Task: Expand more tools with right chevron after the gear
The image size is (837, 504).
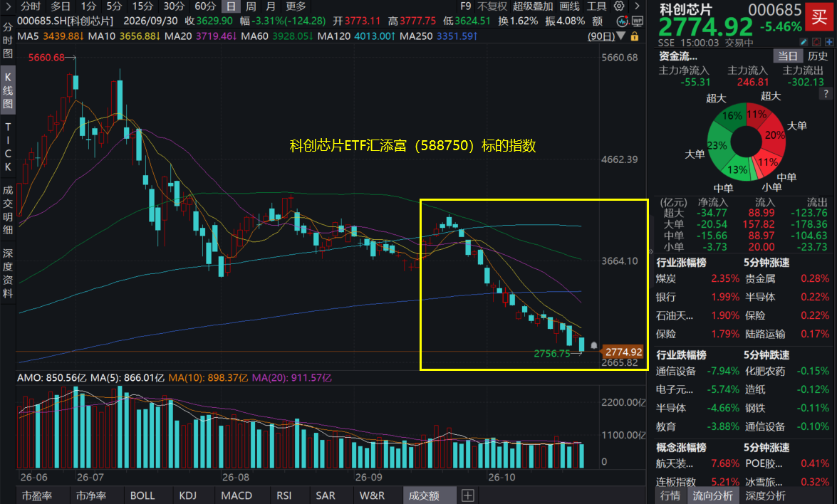Action: [637, 6]
